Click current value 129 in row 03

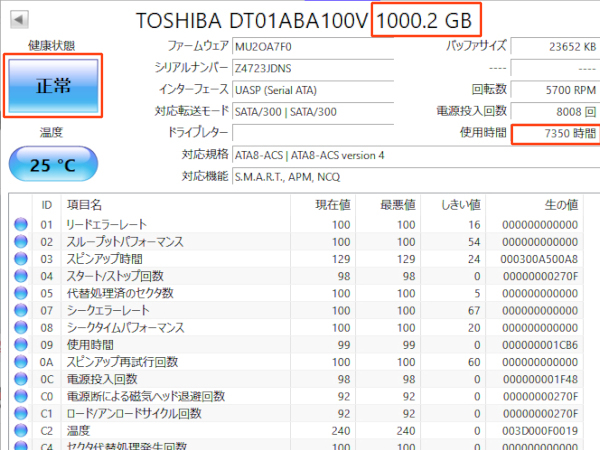tap(341, 259)
